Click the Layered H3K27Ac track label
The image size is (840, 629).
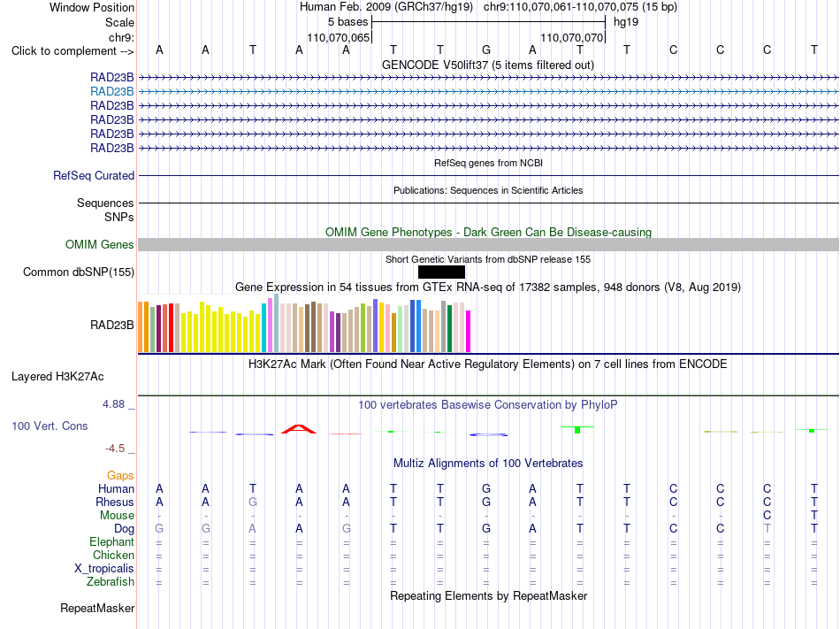[57, 377]
